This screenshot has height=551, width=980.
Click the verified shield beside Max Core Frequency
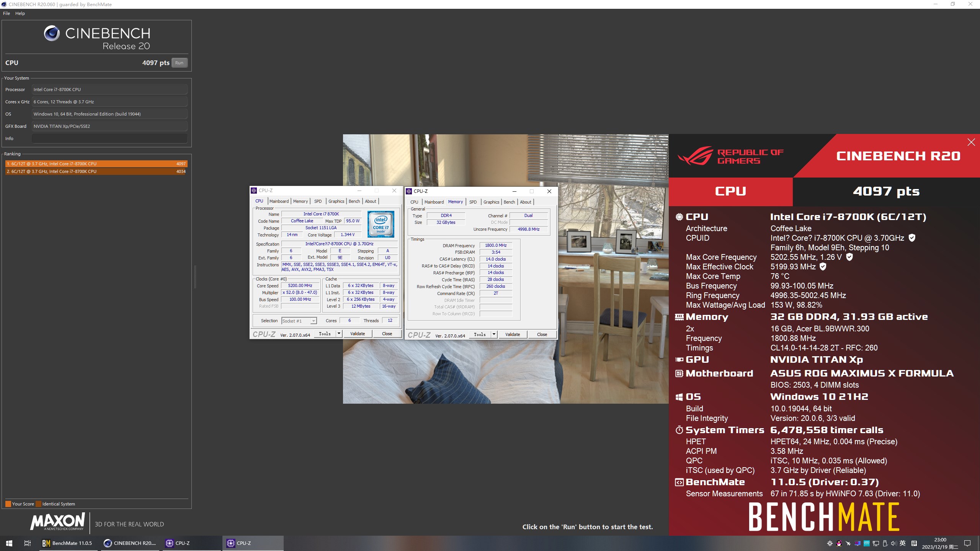pos(849,257)
